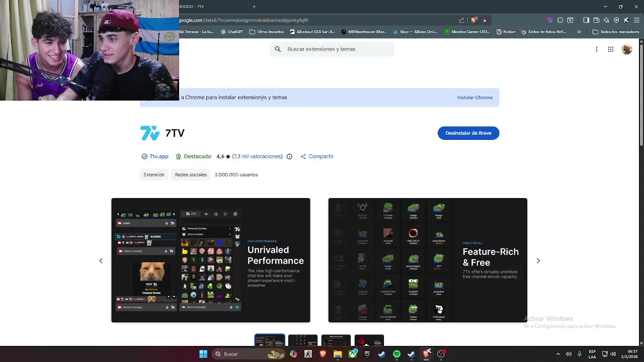Go to previous screenshot with left arrow
Screen dimensions: 644x362
pos(101,260)
